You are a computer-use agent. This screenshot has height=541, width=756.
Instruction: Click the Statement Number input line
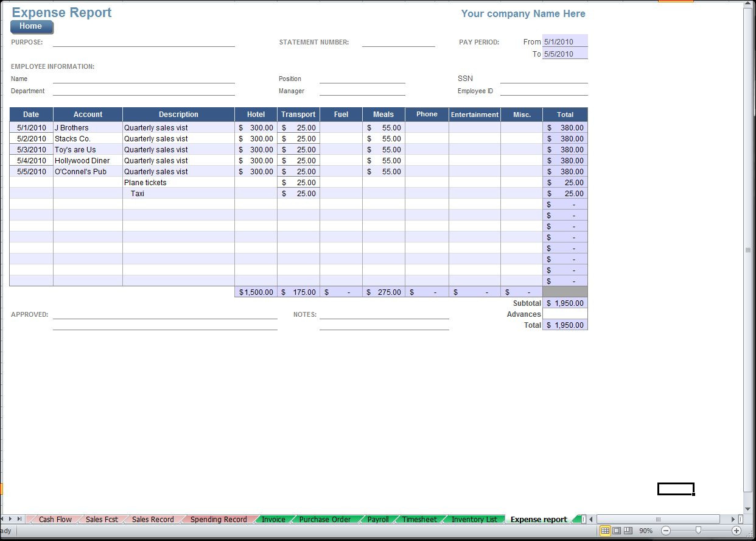[399, 42]
